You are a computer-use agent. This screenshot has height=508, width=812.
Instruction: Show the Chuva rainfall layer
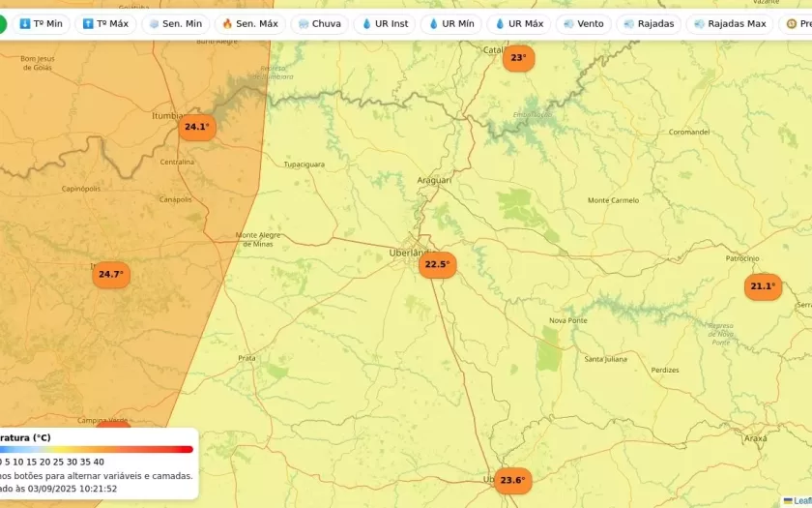[x=320, y=23]
